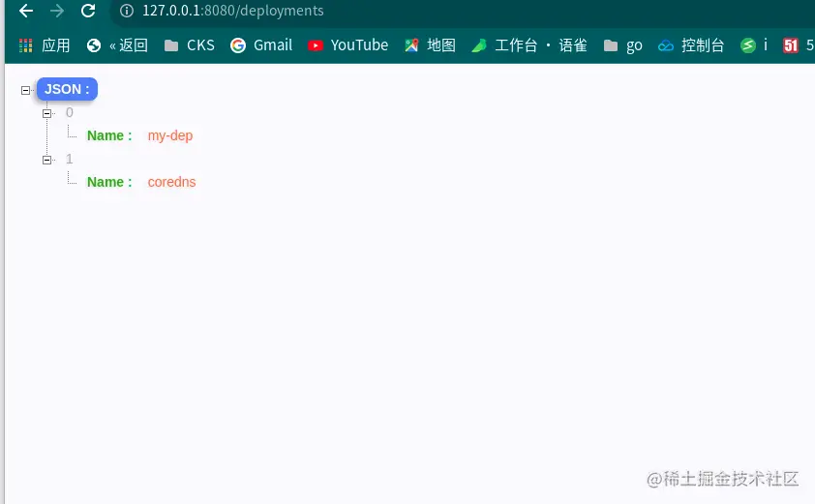Click the browser back arrow
Image resolution: width=815 pixels, height=504 pixels.
(26, 11)
